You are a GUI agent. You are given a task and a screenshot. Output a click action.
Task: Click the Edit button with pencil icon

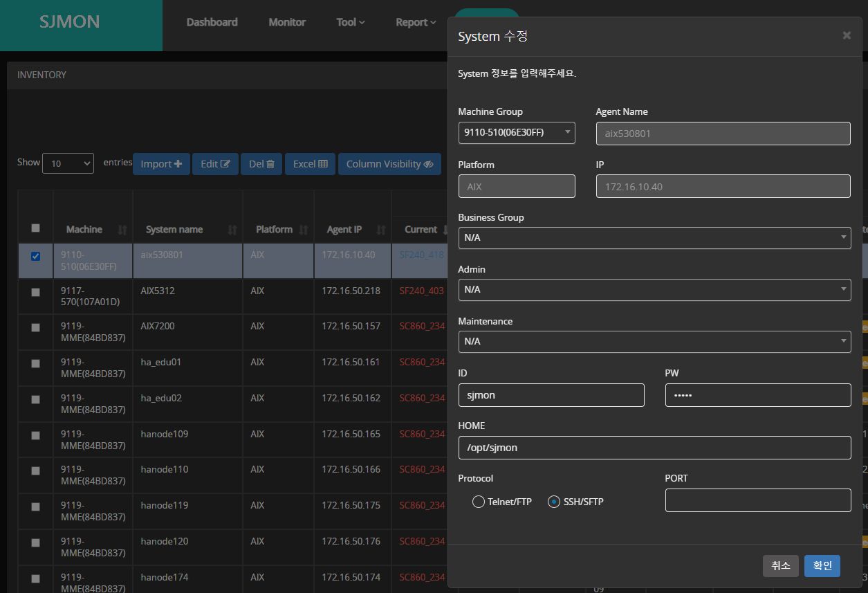[215, 164]
